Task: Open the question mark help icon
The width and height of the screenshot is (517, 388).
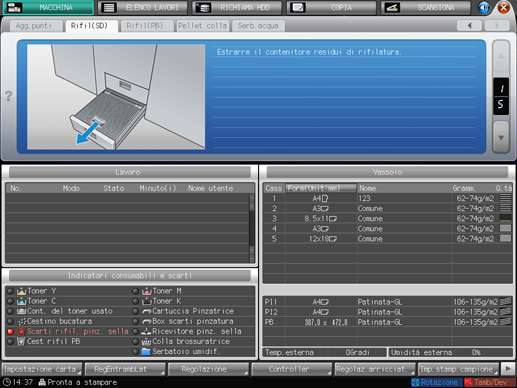Action: [x=8, y=96]
